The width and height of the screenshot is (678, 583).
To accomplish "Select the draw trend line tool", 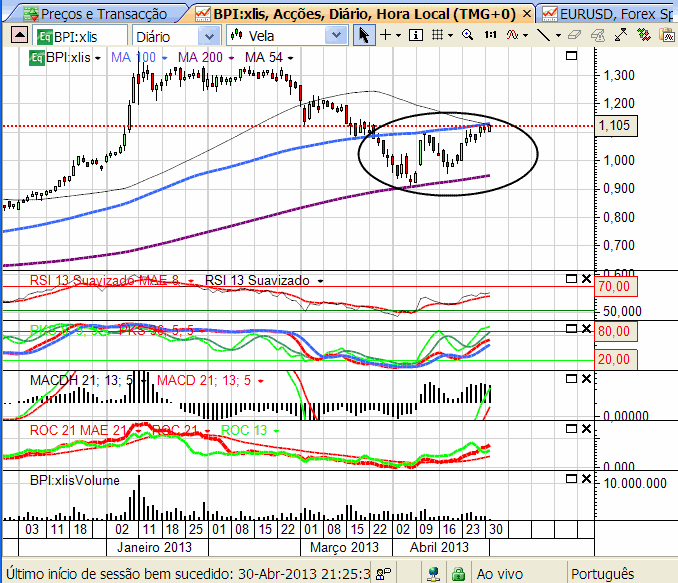I will point(544,35).
